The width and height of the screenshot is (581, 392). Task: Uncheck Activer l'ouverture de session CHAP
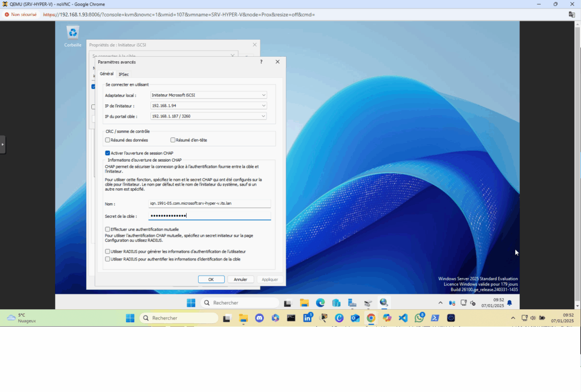tap(107, 153)
